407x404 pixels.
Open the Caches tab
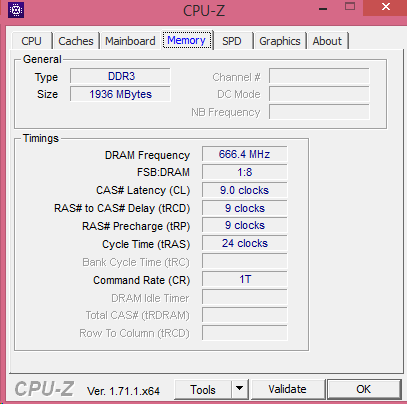tap(76, 41)
